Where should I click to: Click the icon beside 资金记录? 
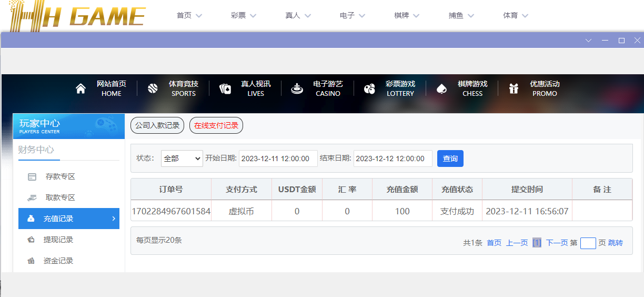32,261
